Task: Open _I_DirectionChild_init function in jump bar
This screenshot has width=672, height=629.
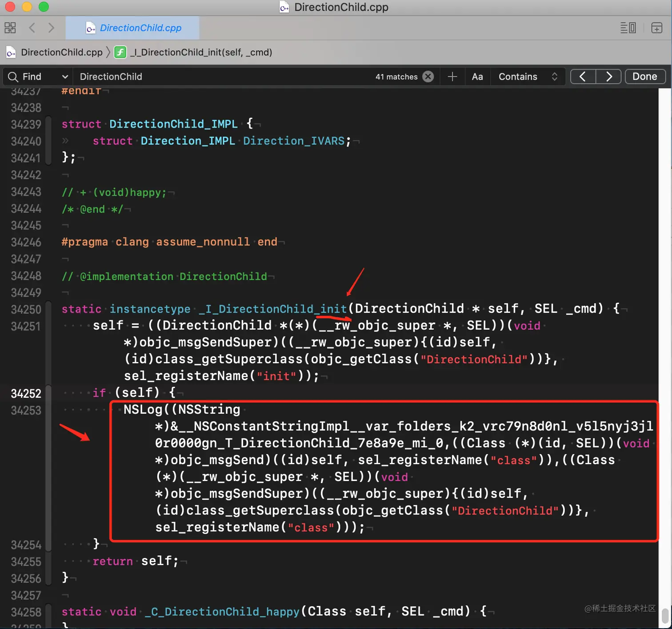Action: 201,52
